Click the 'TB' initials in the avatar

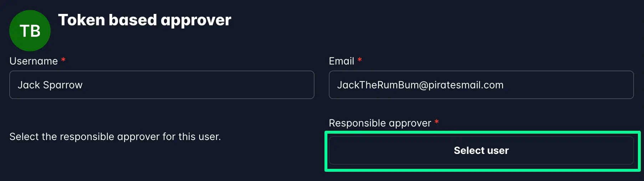click(x=30, y=31)
